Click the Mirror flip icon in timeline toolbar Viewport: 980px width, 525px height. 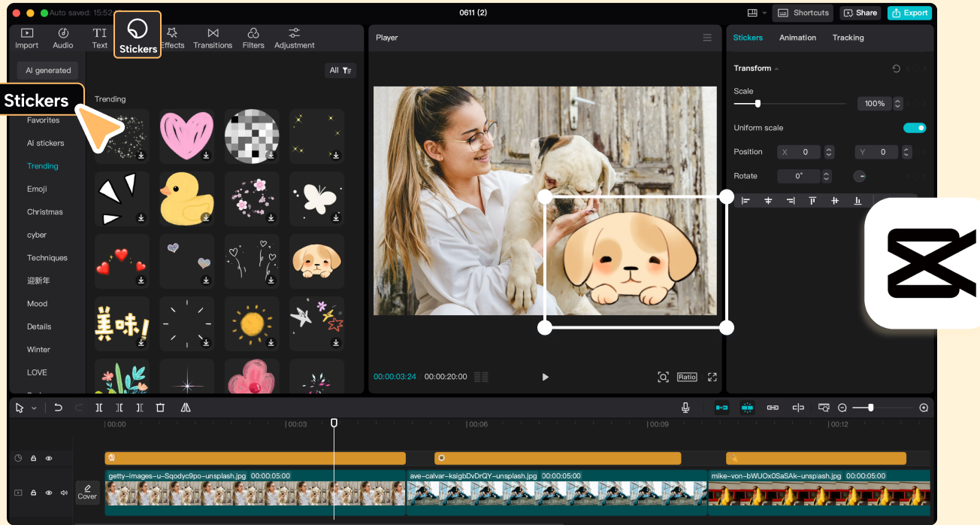(x=186, y=408)
